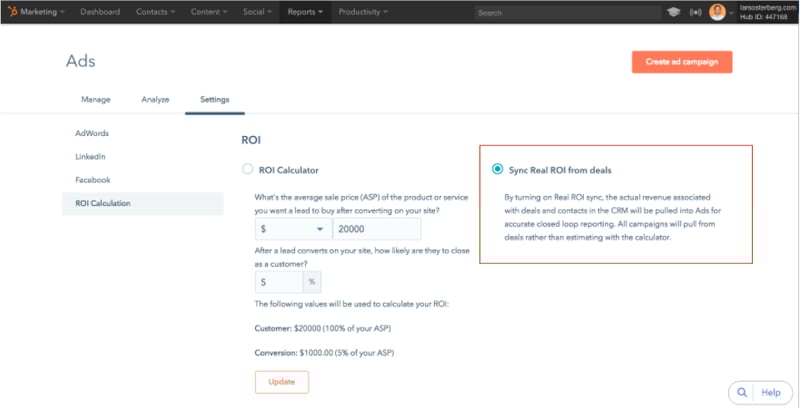
Task: Open the Reports dropdown menu
Action: click(x=305, y=12)
